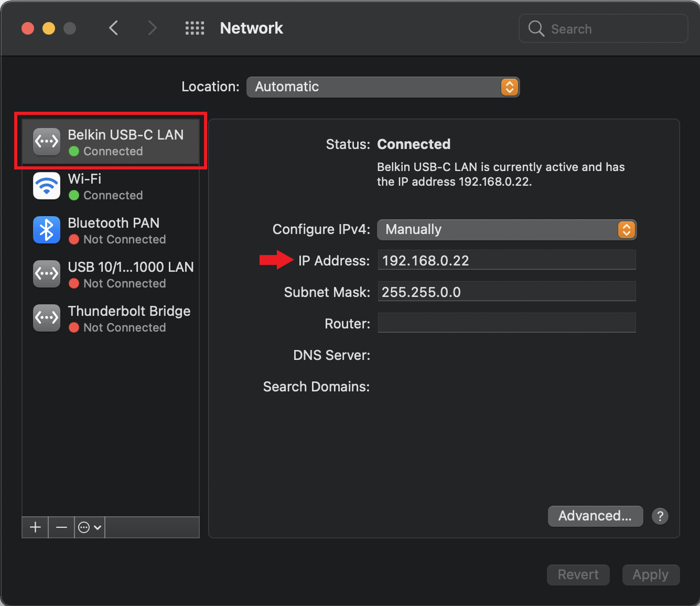Click the Belkin USB-C LAN ethernet icon

click(47, 142)
